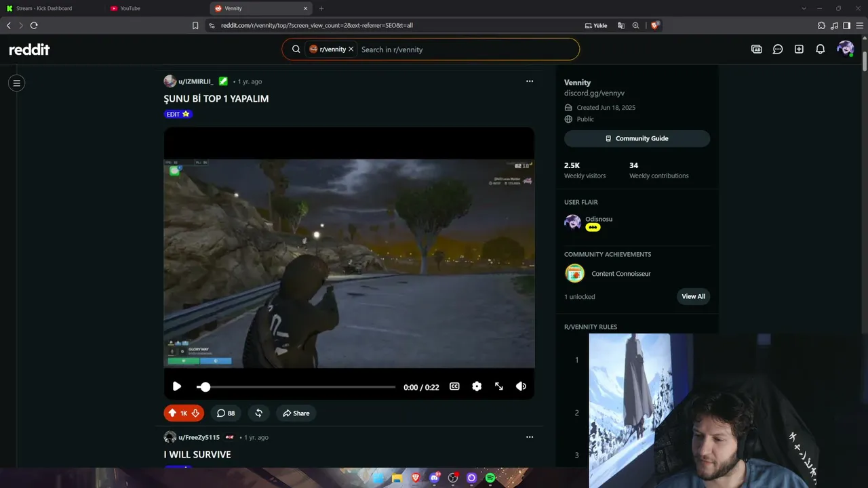This screenshot has height=488, width=868.
Task: Open u/IZMIRLII_ user profile
Action: click(x=195, y=81)
